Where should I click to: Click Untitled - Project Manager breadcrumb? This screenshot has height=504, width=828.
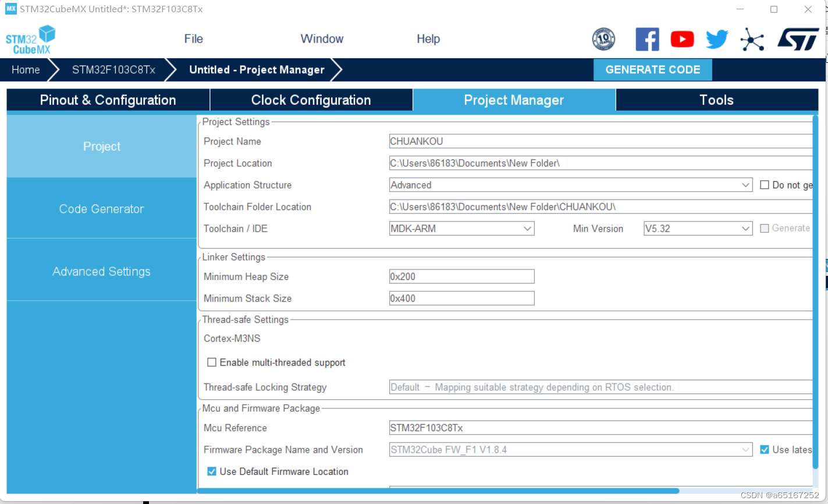point(257,70)
